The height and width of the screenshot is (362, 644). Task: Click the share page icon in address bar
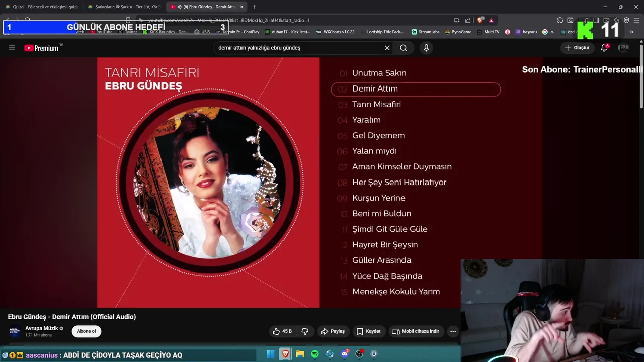click(468, 20)
